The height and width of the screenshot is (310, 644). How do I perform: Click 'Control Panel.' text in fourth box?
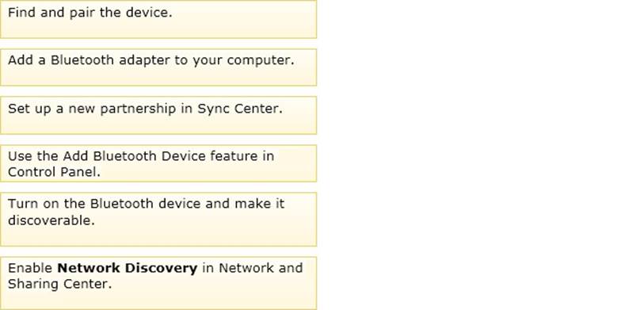pos(54,172)
